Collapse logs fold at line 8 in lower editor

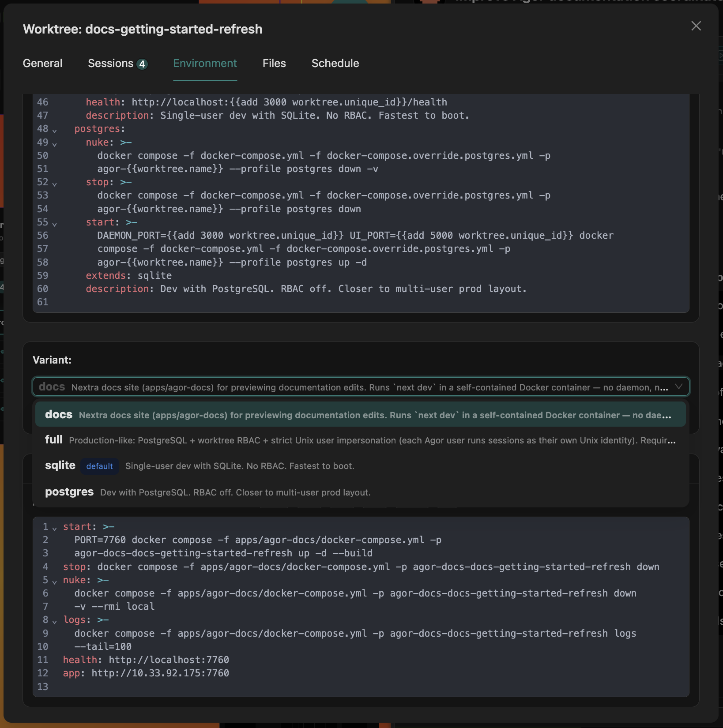[x=55, y=621]
